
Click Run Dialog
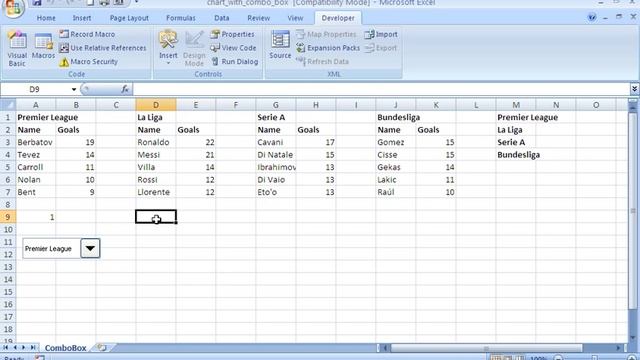tap(235, 62)
